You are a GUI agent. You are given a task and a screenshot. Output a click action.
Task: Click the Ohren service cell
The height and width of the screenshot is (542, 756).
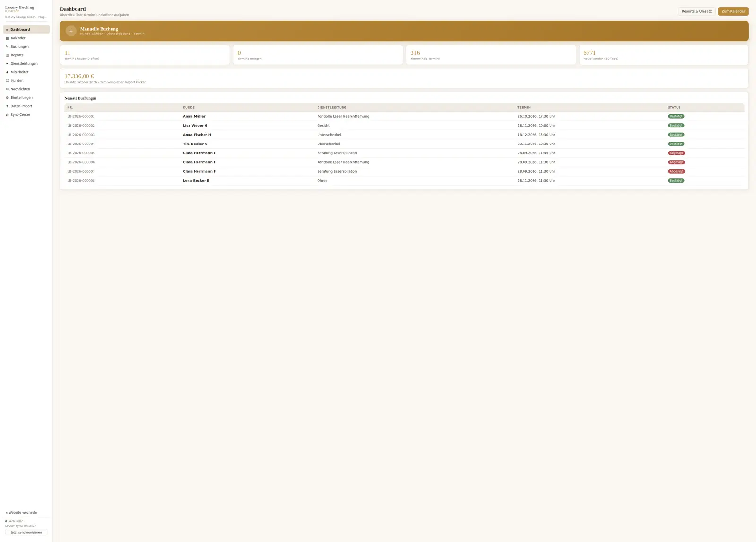click(x=322, y=181)
